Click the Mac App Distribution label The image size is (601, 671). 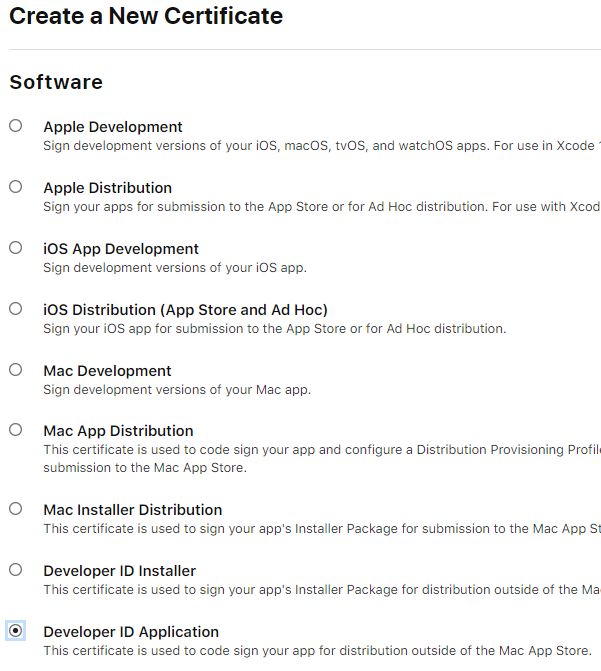click(x=118, y=431)
